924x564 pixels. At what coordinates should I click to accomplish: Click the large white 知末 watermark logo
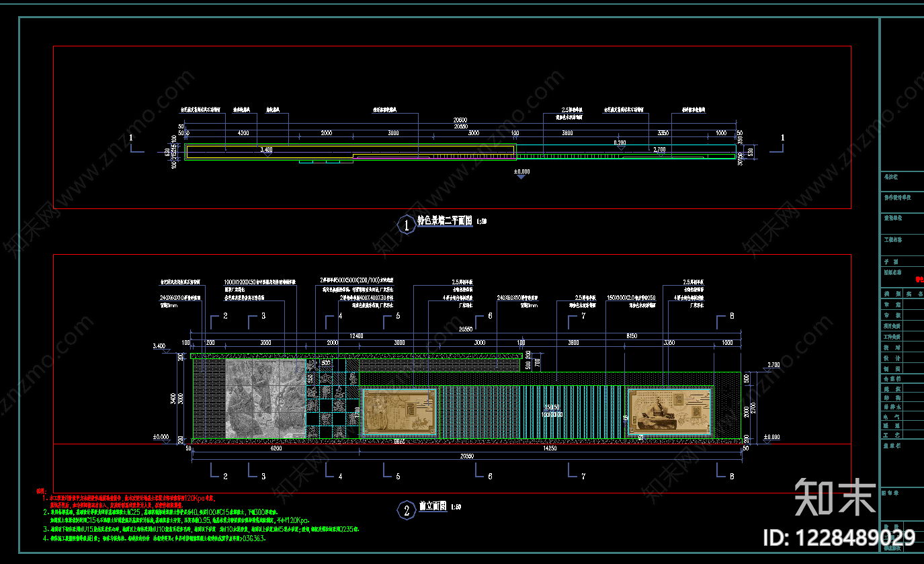tap(835, 497)
